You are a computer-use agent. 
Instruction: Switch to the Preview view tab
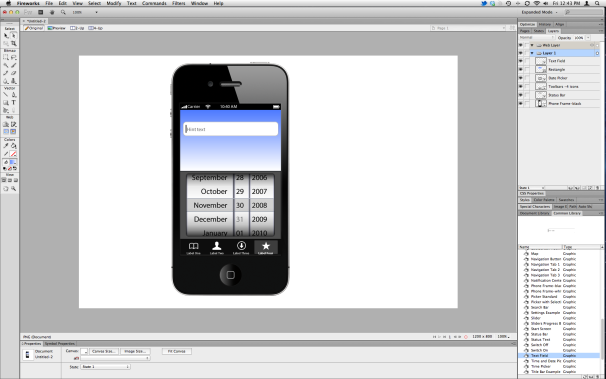(56, 28)
